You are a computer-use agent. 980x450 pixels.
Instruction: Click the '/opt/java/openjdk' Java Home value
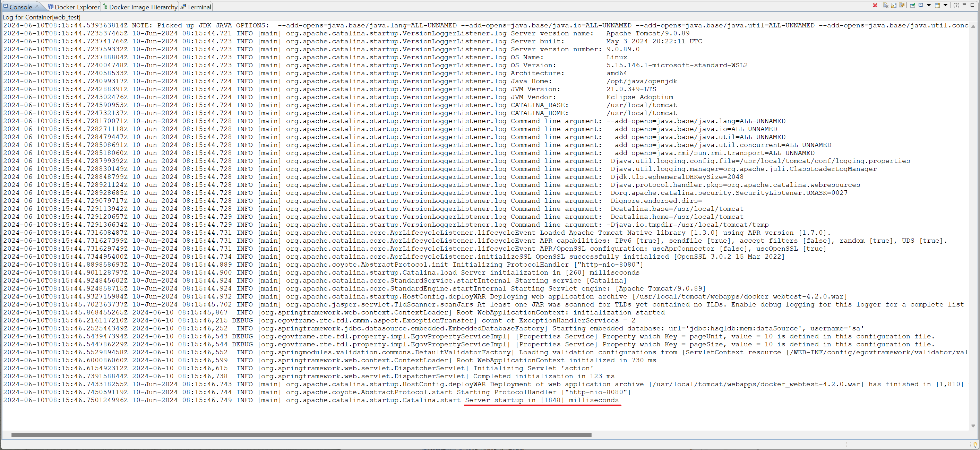click(x=642, y=81)
